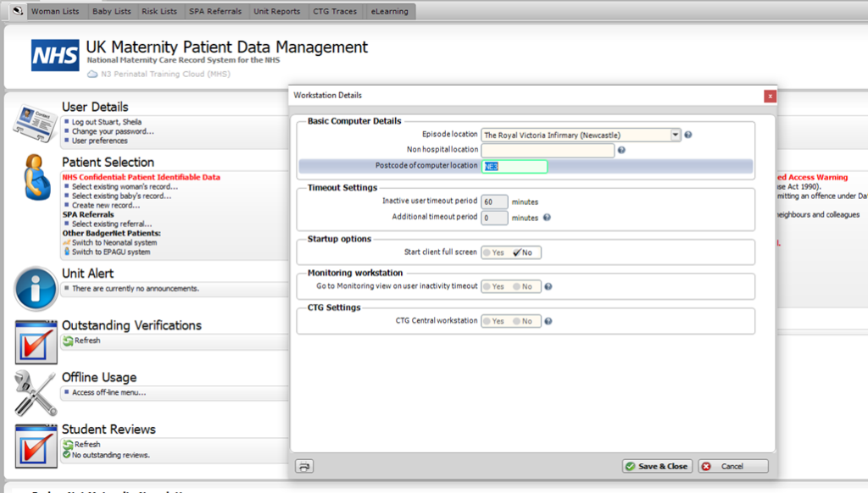The width and height of the screenshot is (868, 493).
Task: Click the User Details contact card icon
Action: (36, 123)
